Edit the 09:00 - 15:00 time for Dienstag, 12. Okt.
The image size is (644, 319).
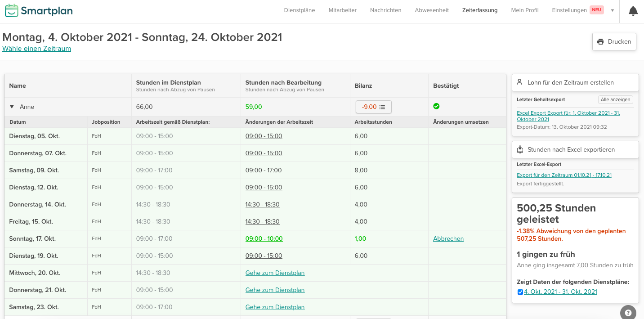(x=264, y=187)
